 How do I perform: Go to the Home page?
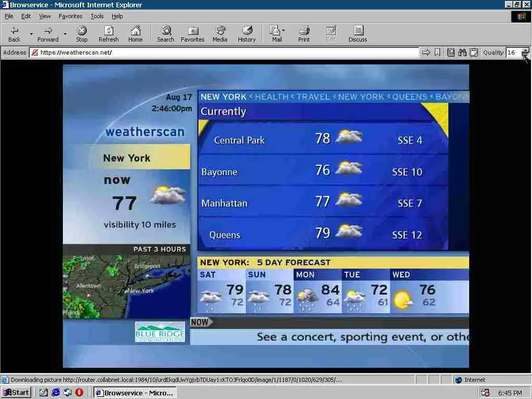(x=136, y=34)
